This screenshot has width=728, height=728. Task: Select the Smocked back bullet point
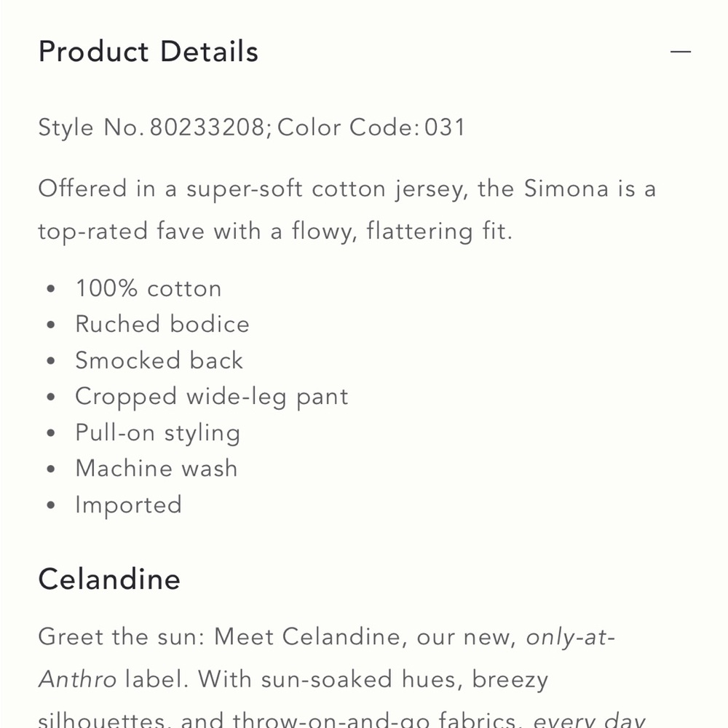pos(158,360)
